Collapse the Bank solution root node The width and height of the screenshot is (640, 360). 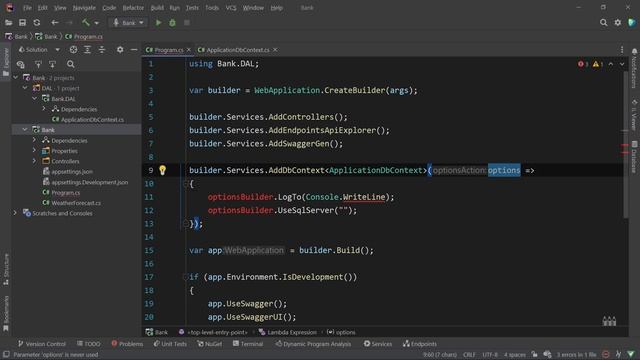click(x=16, y=78)
